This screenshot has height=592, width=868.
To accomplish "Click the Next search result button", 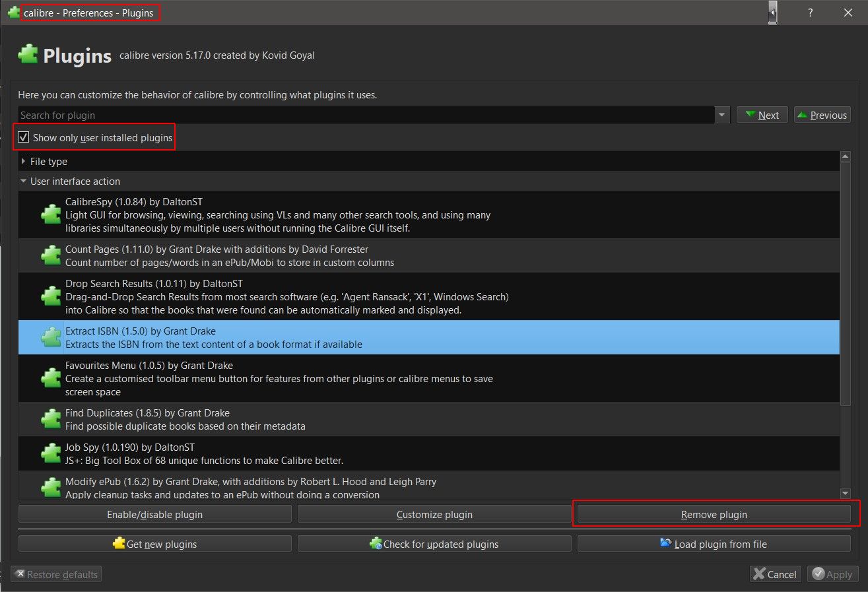I will pyautogui.click(x=762, y=115).
